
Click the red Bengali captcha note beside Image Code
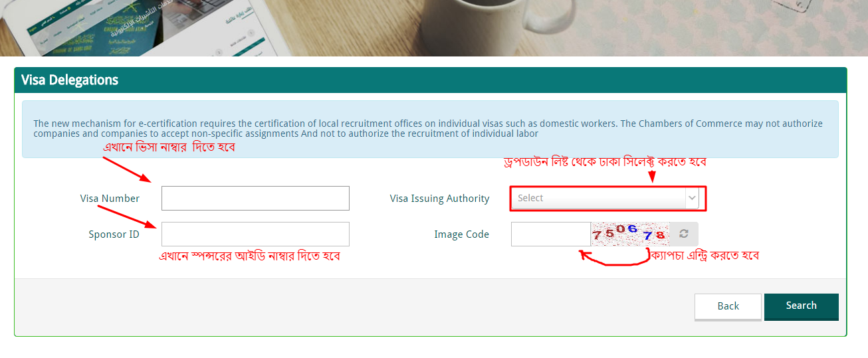tap(705, 255)
